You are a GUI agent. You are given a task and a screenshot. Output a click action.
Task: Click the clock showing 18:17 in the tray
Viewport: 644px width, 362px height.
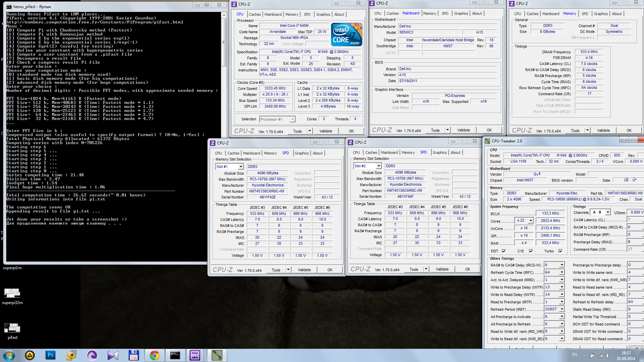tap(626, 353)
